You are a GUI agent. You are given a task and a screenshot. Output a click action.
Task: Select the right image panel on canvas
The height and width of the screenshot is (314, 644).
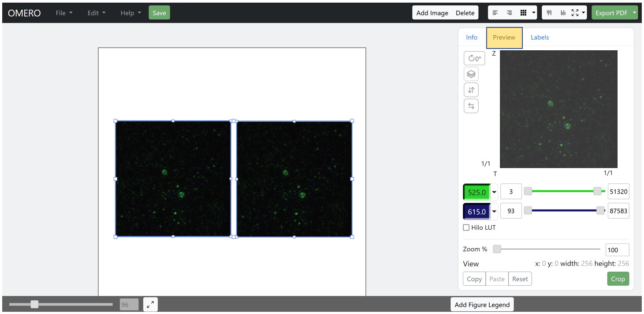pos(294,179)
